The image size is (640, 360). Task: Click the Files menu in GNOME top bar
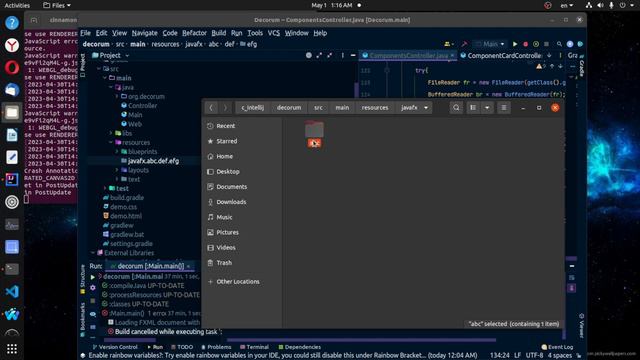click(x=57, y=5)
